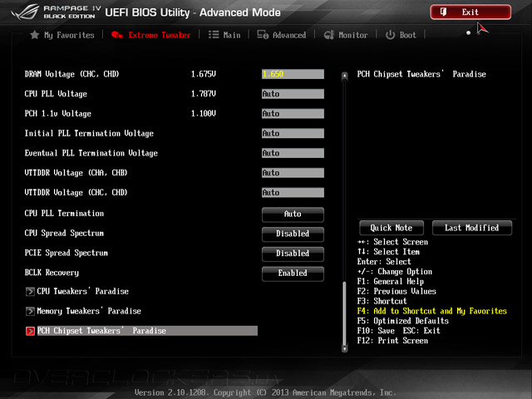Click the Monitor tab's gauge icon
Screen dimensions: 532x399
[x=329, y=35]
